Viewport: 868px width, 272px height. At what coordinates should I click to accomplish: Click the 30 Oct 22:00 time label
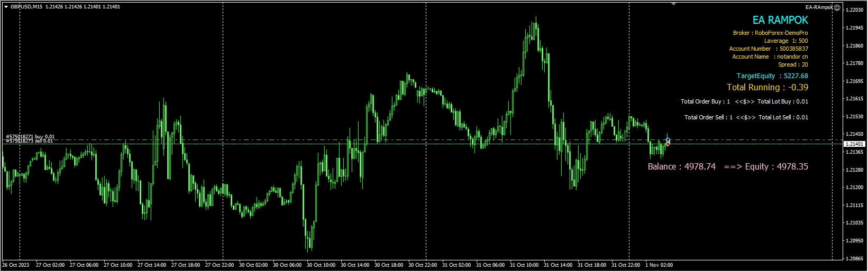click(422, 265)
